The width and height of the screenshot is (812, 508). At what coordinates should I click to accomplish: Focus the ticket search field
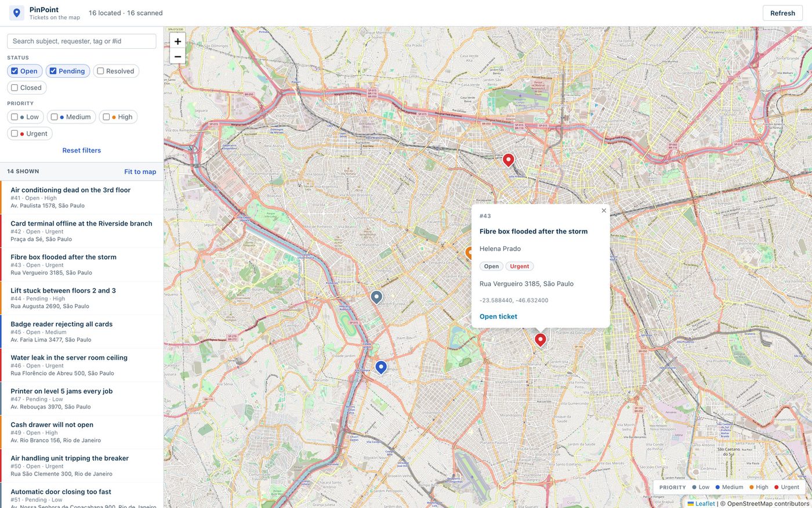[82, 41]
